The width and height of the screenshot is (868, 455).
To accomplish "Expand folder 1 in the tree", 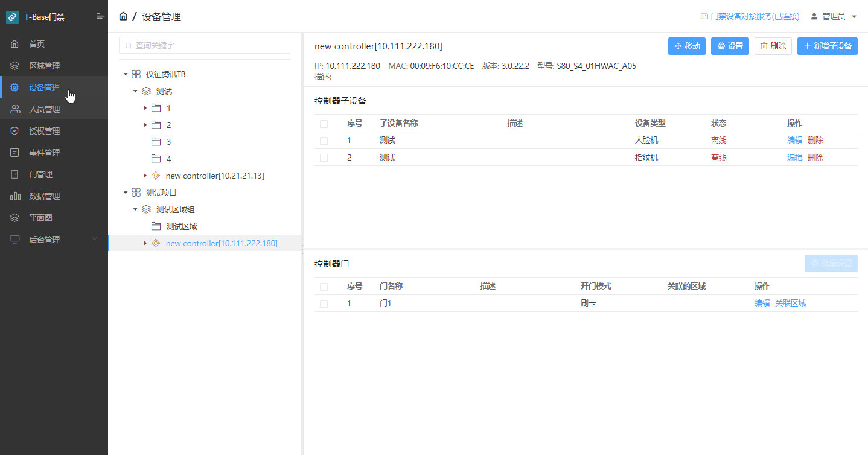I will tap(145, 108).
